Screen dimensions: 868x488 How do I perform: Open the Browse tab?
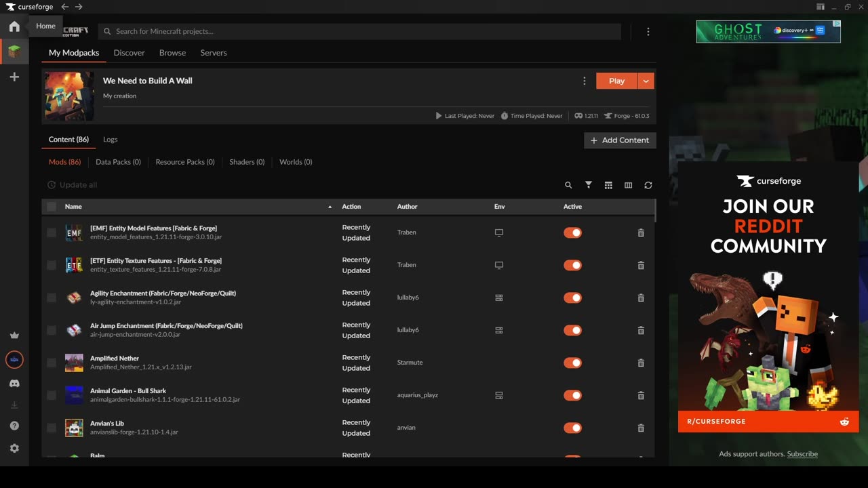pos(172,53)
